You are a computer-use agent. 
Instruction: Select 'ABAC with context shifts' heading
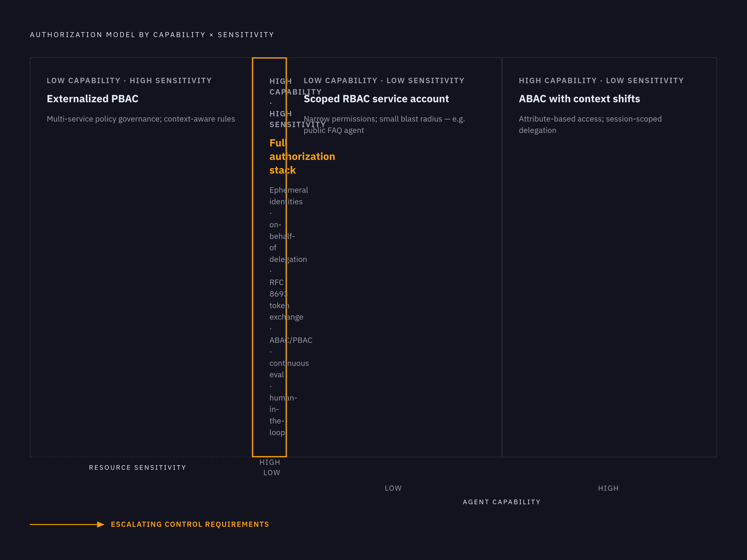click(x=579, y=99)
